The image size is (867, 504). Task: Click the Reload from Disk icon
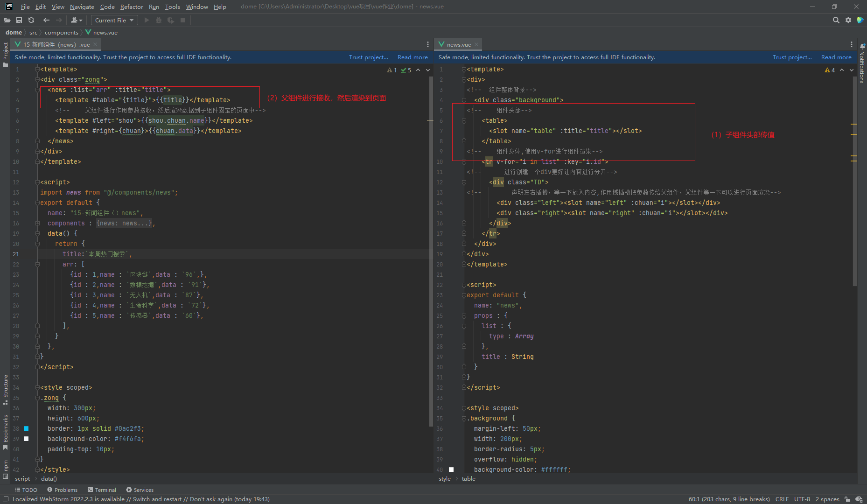pos(31,20)
